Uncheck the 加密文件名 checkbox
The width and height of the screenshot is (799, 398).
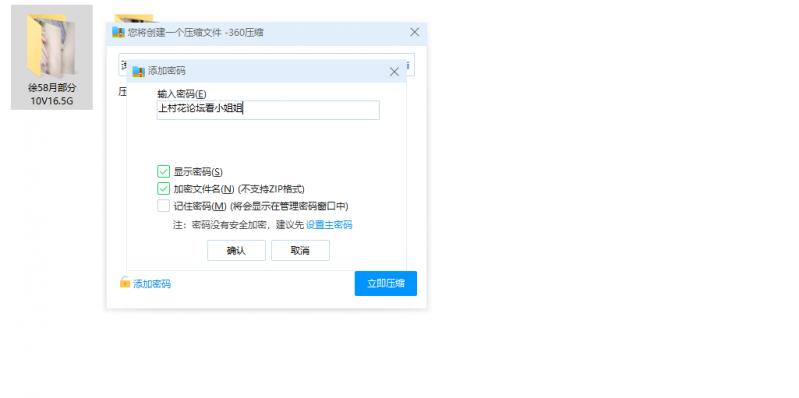click(163, 189)
